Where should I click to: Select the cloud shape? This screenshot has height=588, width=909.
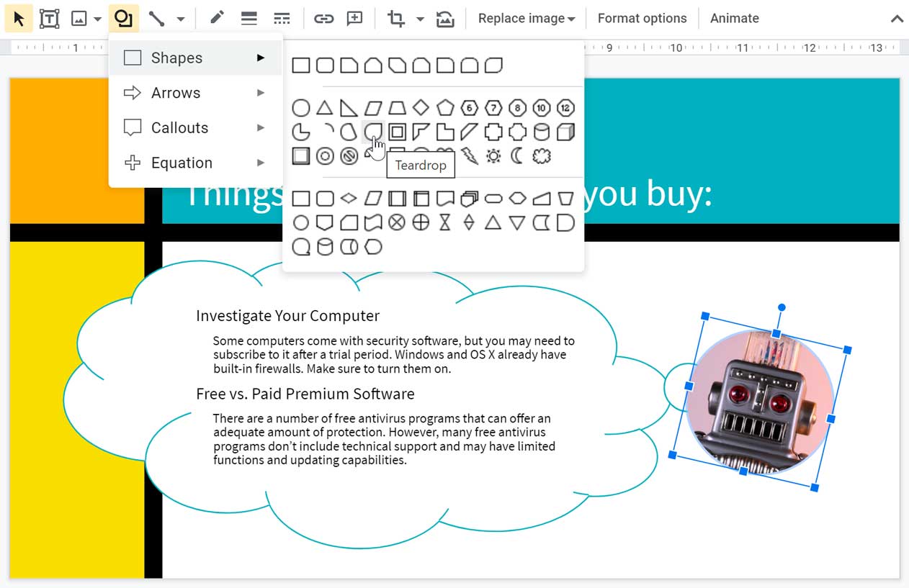[x=542, y=155]
